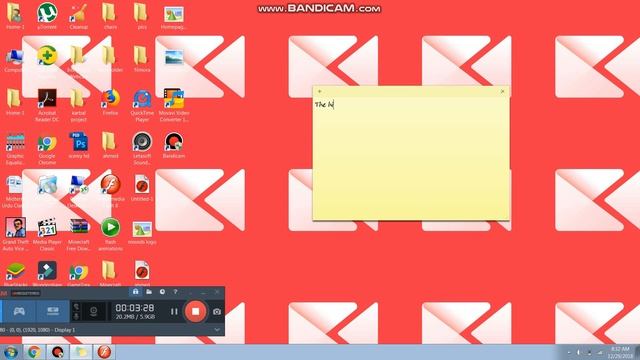Select the Wondershare Filmora shortcut
The width and height of the screenshot is (640, 360).
47,274
